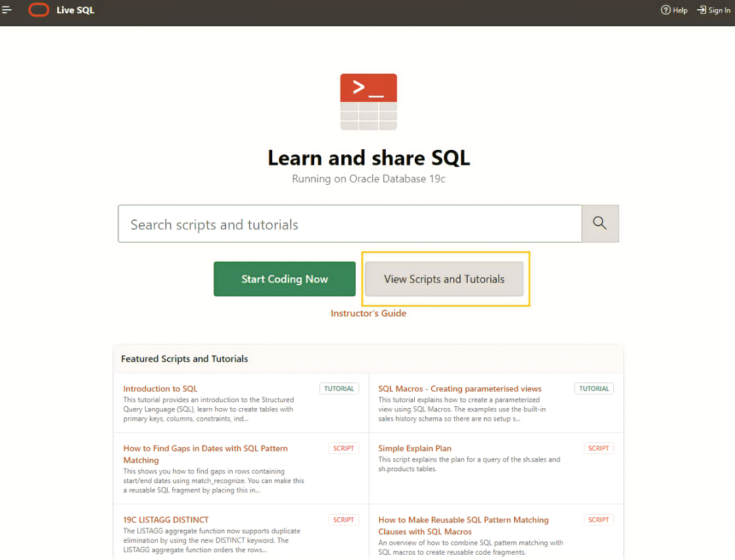Click the SQL terminal logo image
Viewport: 735px width, 560px height.
click(368, 102)
